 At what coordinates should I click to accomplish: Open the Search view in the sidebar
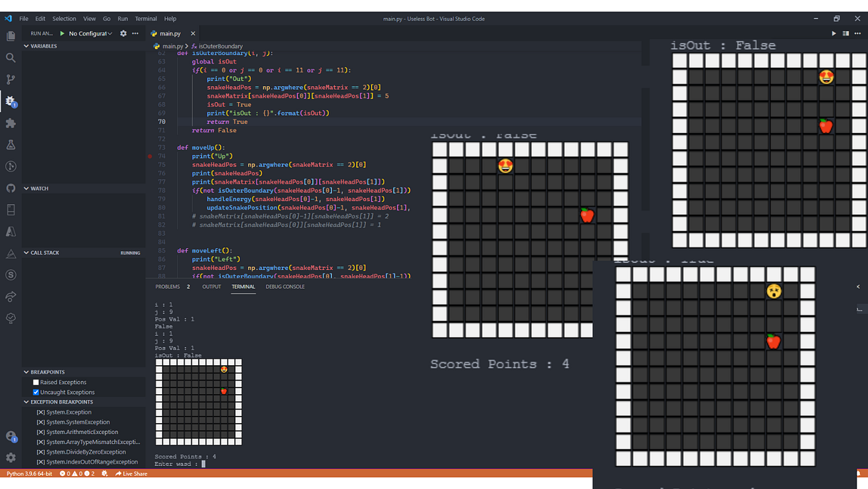click(10, 57)
